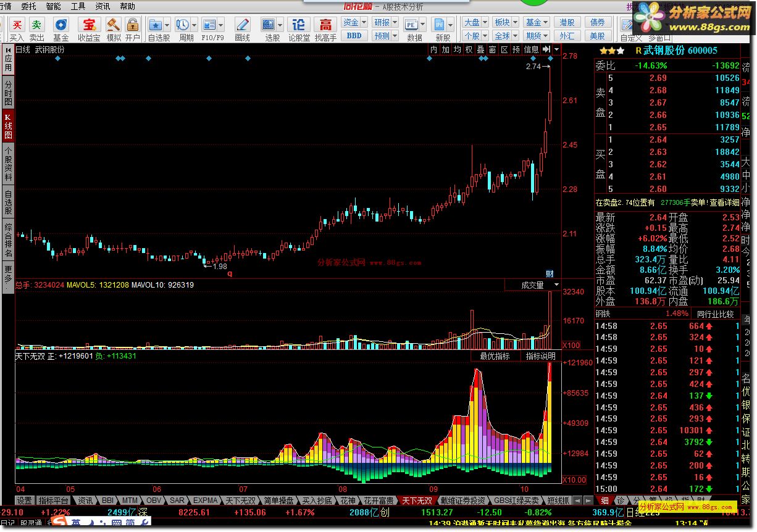
Task: Click first blue diamond info marker
Action: tap(57, 59)
